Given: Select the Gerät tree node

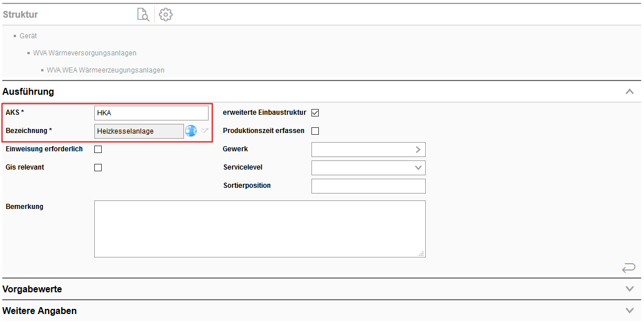Looking at the screenshot, I should click(28, 36).
